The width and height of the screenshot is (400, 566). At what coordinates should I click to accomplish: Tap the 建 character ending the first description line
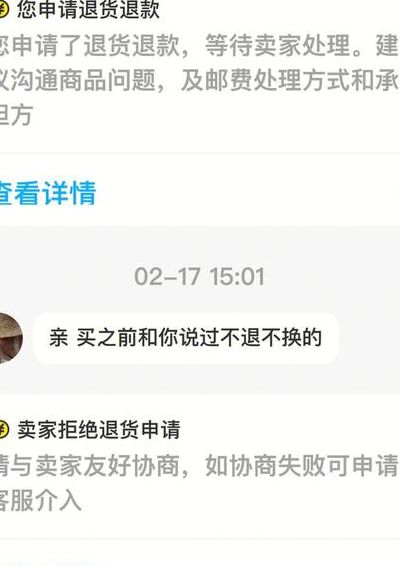pos(387,46)
